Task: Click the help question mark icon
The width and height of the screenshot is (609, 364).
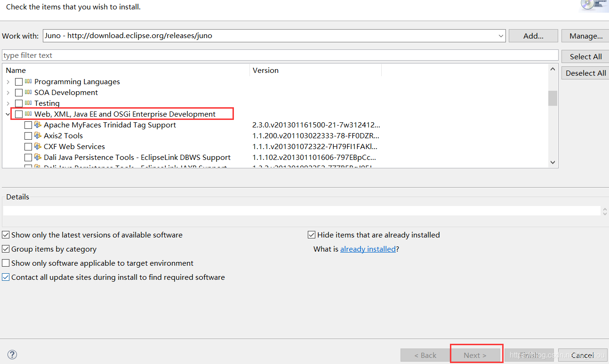Action: [x=12, y=355]
